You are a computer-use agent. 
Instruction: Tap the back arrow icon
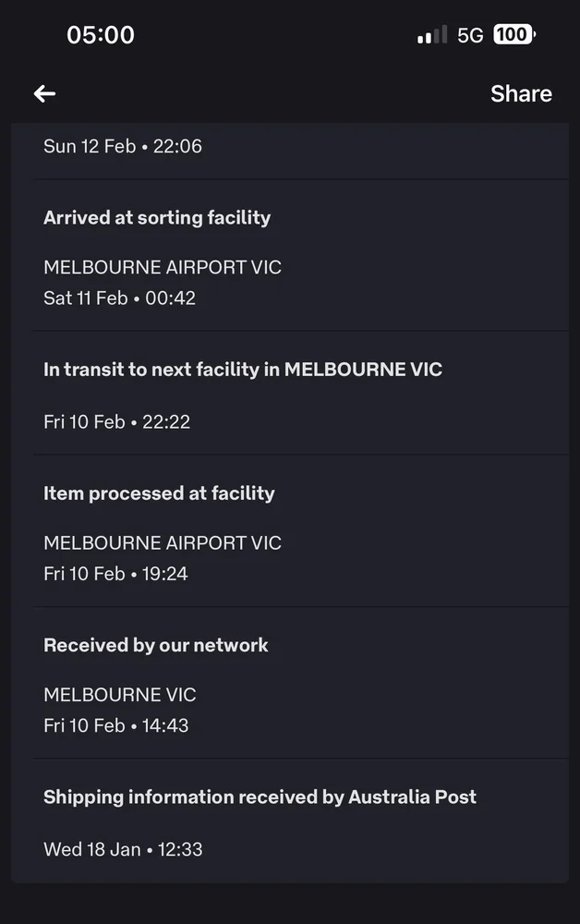(44, 93)
